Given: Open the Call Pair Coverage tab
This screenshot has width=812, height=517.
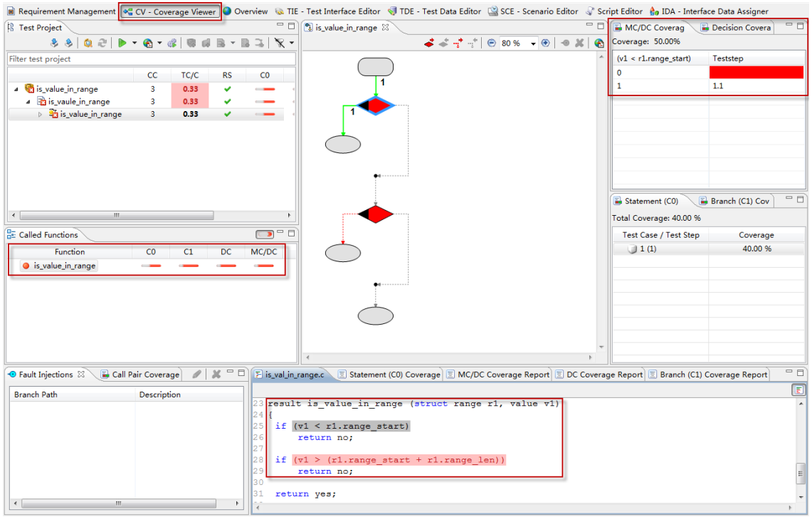Looking at the screenshot, I should [139, 375].
